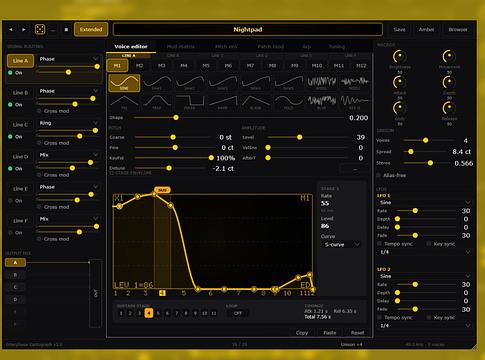Enable the Alias-free checkbox
This screenshot has width=485, height=360.
click(379, 175)
